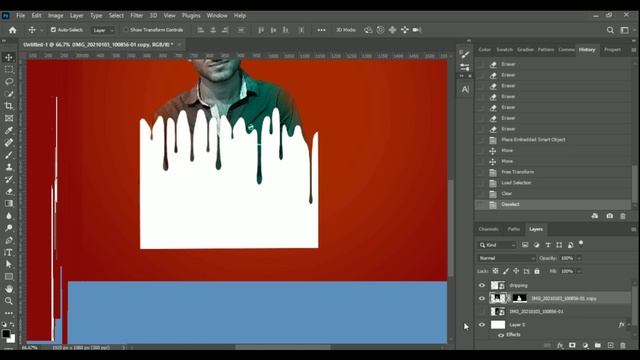This screenshot has height=360, width=640.
Task: Toggle the Auto-Select checkbox
Action: click(x=53, y=30)
